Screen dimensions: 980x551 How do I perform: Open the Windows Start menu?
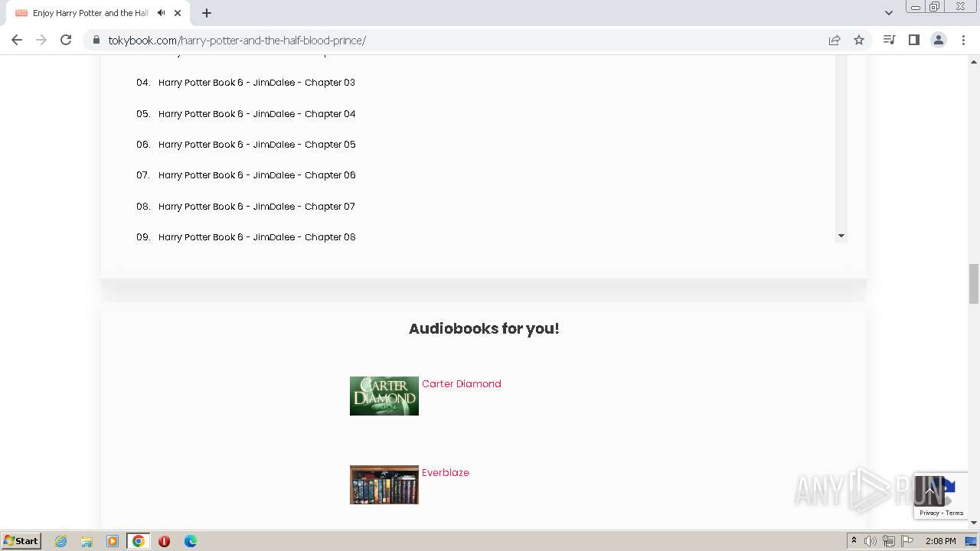[x=21, y=541]
